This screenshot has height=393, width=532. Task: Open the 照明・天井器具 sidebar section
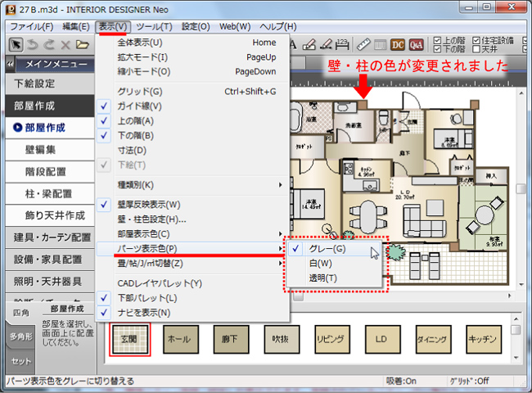click(x=47, y=282)
